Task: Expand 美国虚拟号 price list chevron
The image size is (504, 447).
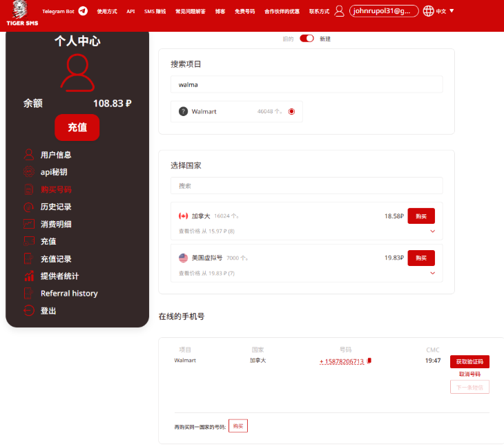Action: (x=433, y=273)
